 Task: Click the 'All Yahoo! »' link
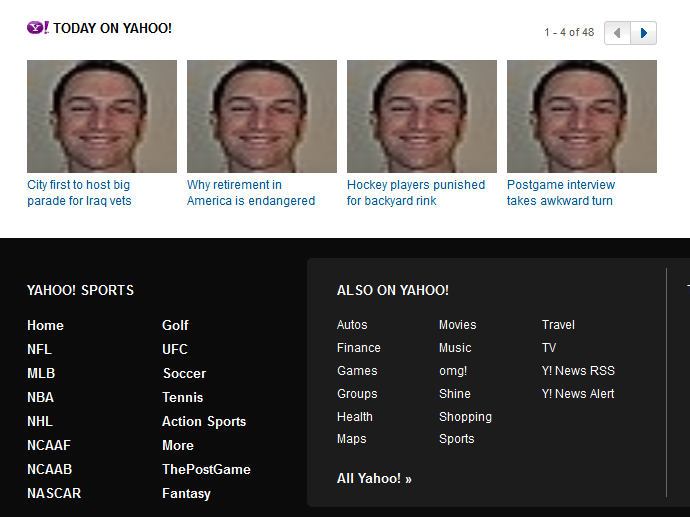(374, 479)
